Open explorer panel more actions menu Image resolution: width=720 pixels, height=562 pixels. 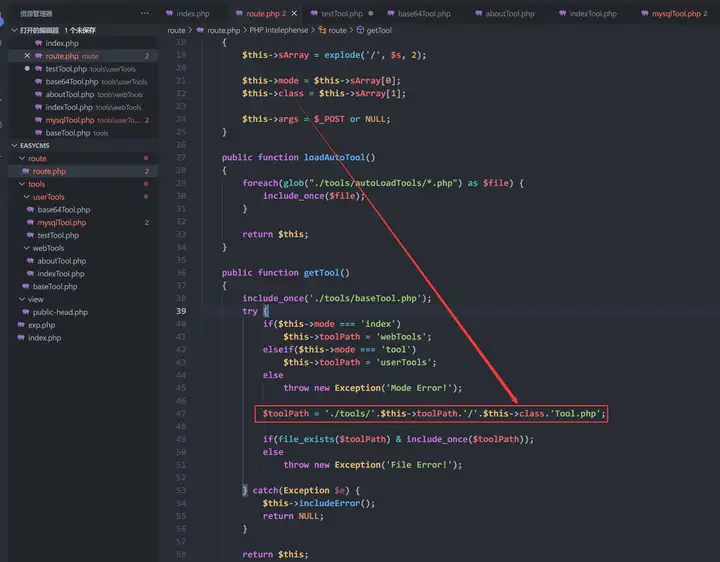(145, 13)
